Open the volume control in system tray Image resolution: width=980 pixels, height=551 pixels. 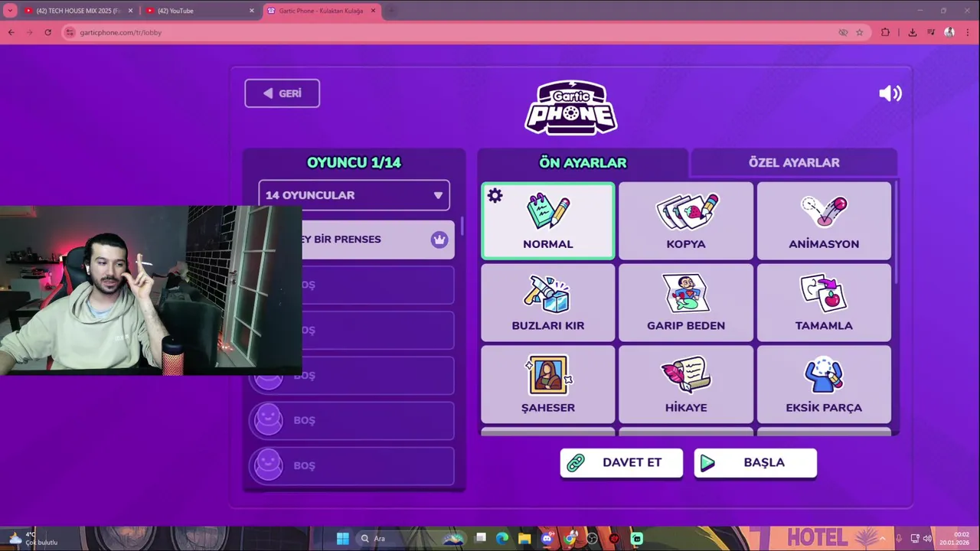(x=927, y=538)
